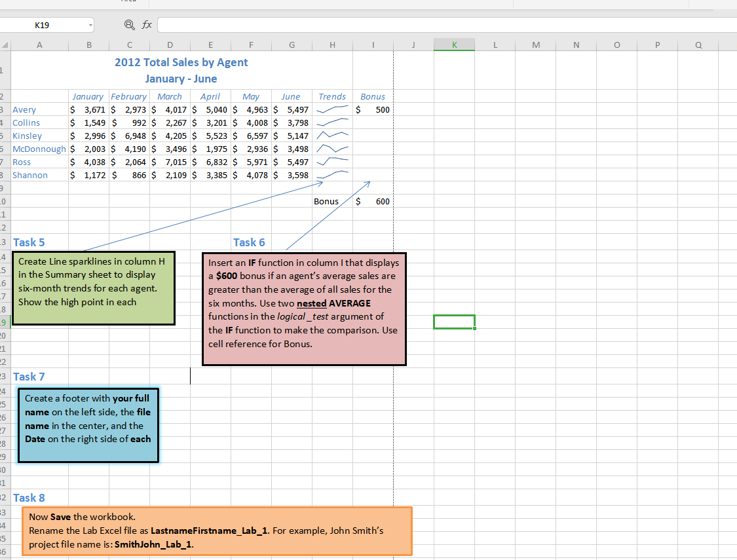This screenshot has width=737, height=560.
Task: Click the magnifier search icon beside fx
Action: tap(130, 25)
